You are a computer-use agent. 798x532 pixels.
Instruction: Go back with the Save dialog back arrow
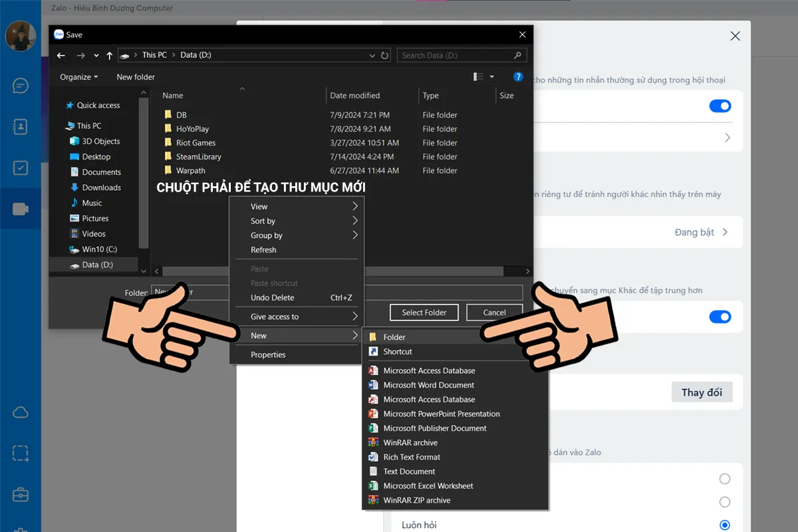point(61,55)
